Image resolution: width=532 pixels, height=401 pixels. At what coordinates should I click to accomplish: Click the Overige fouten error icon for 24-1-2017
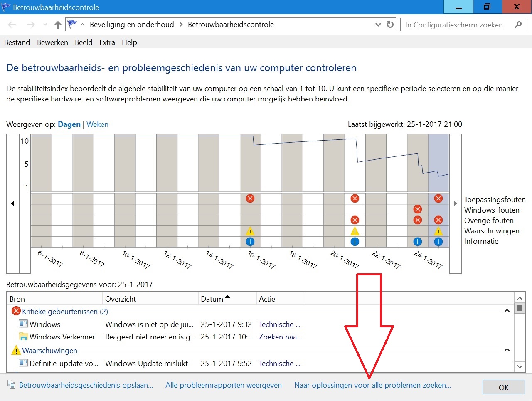coord(418,220)
